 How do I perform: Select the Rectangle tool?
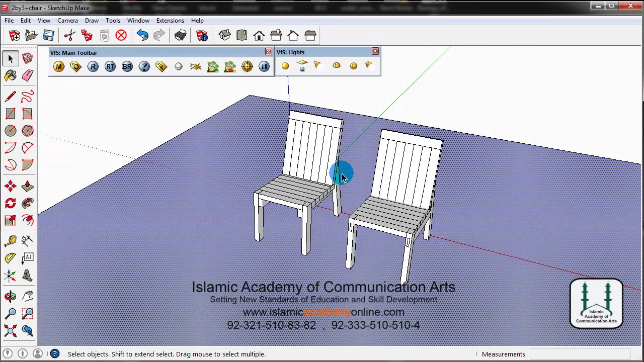[11, 114]
